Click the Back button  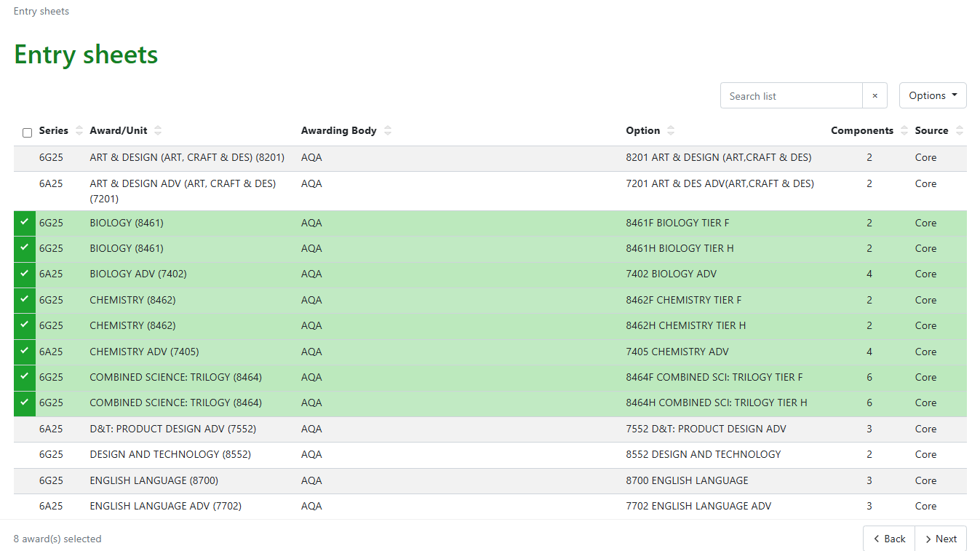click(x=888, y=539)
